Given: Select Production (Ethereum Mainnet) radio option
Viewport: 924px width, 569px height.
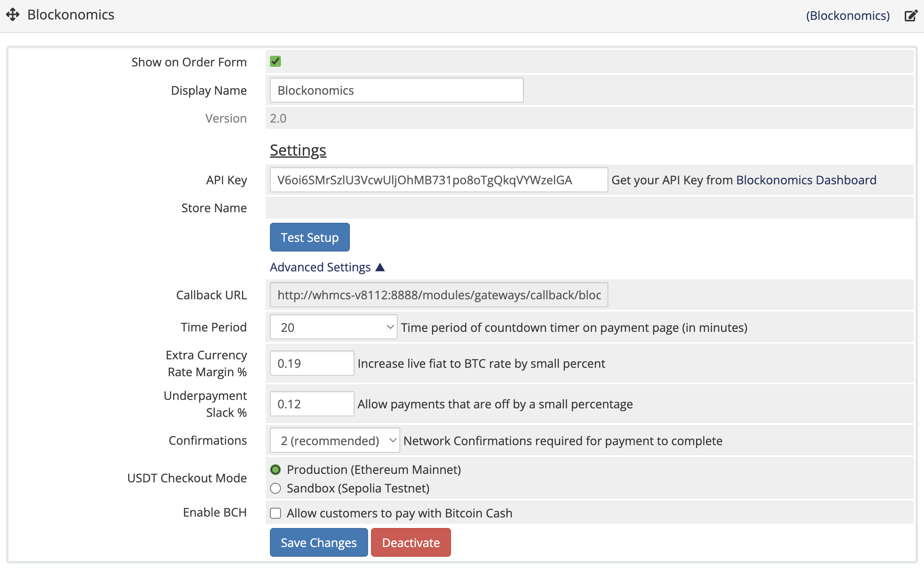Looking at the screenshot, I should [x=275, y=470].
